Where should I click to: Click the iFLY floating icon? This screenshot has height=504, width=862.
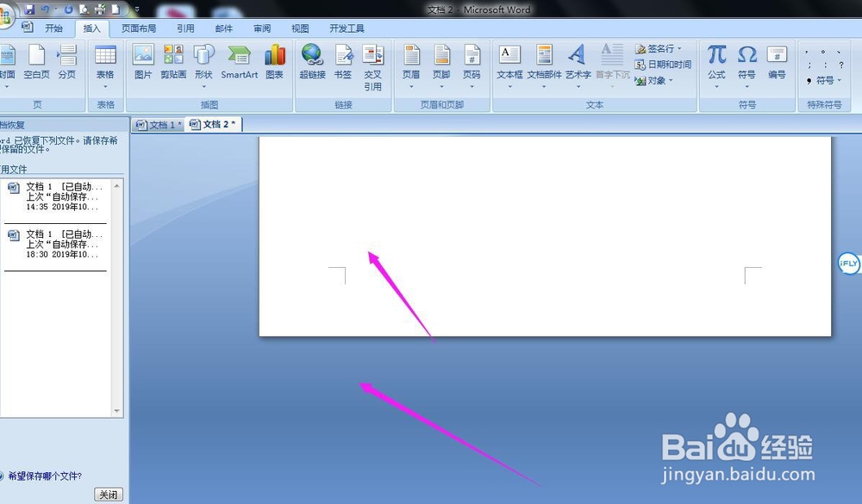(849, 264)
